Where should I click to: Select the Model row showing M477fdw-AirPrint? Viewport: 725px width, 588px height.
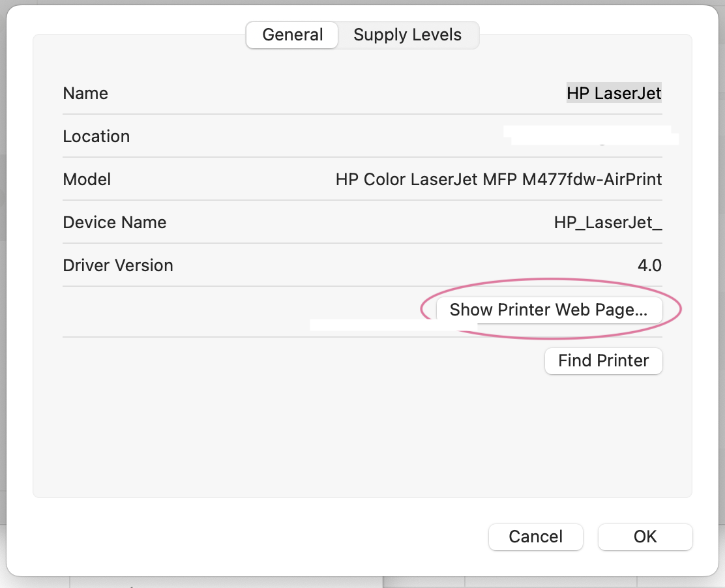pos(499,179)
